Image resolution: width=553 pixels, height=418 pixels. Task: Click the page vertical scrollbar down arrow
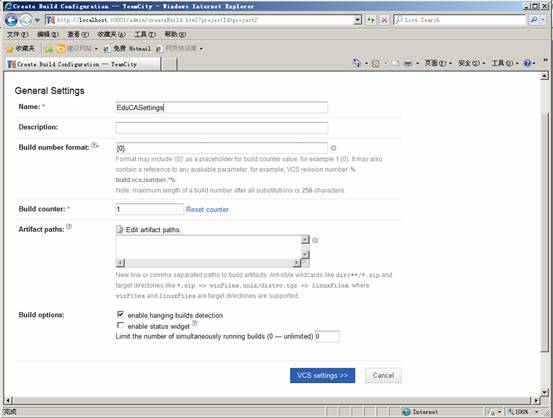click(x=545, y=392)
